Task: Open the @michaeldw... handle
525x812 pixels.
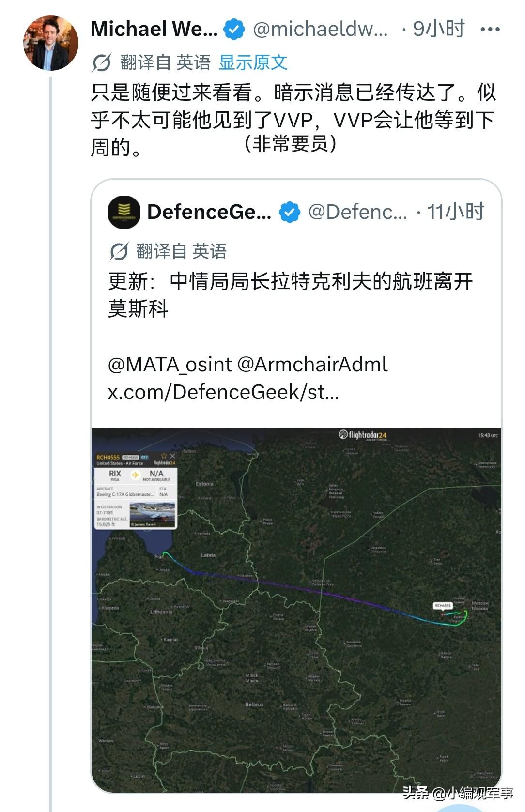Action: [x=320, y=30]
